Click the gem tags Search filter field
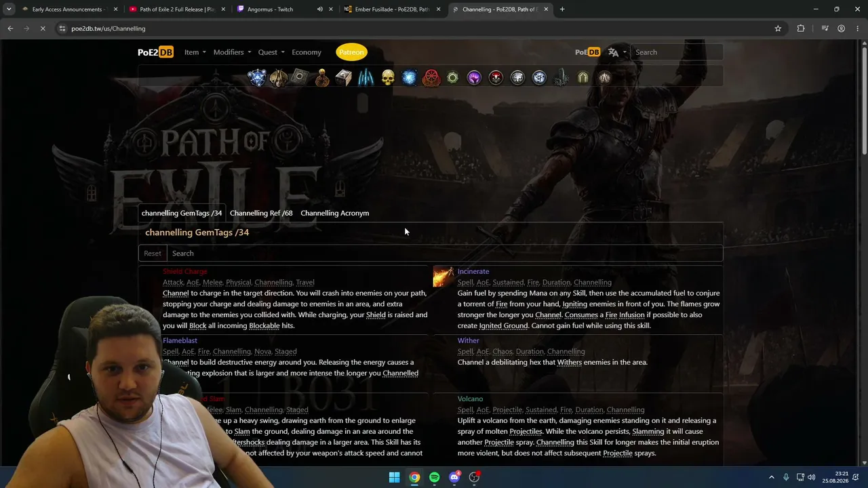 pos(444,253)
